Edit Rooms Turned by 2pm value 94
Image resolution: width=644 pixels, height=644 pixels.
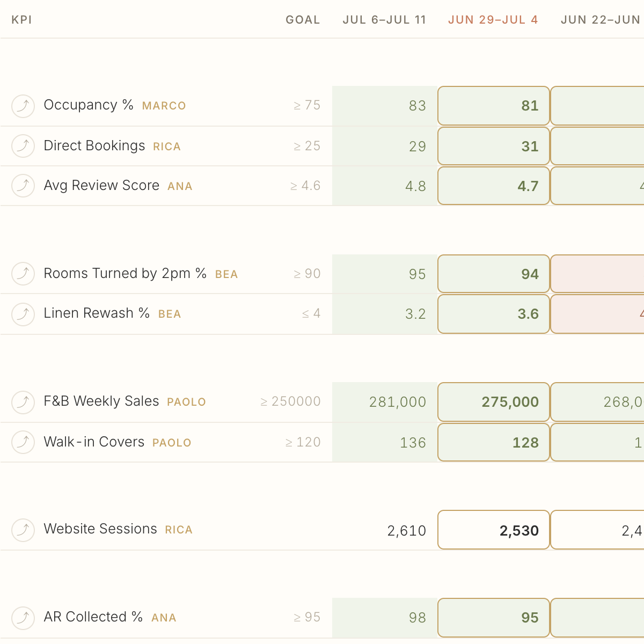pyautogui.click(x=494, y=274)
